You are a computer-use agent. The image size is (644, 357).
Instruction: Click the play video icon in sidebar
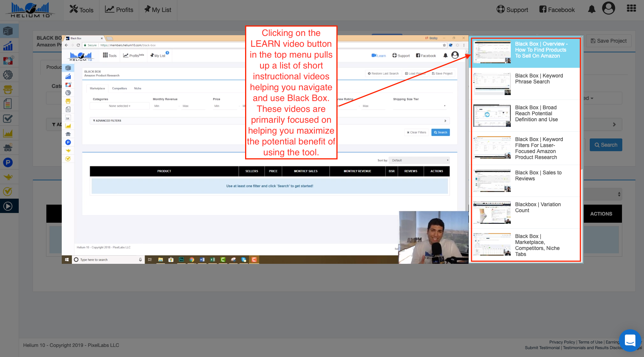[8, 206]
